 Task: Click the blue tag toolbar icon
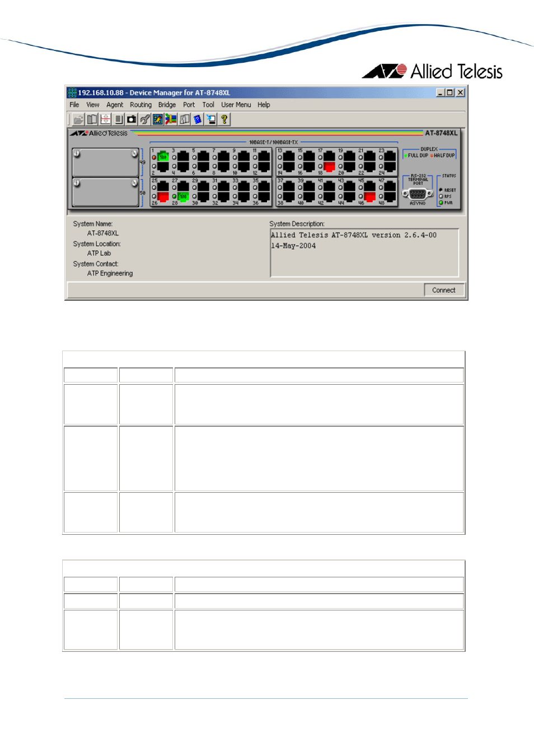click(198, 119)
